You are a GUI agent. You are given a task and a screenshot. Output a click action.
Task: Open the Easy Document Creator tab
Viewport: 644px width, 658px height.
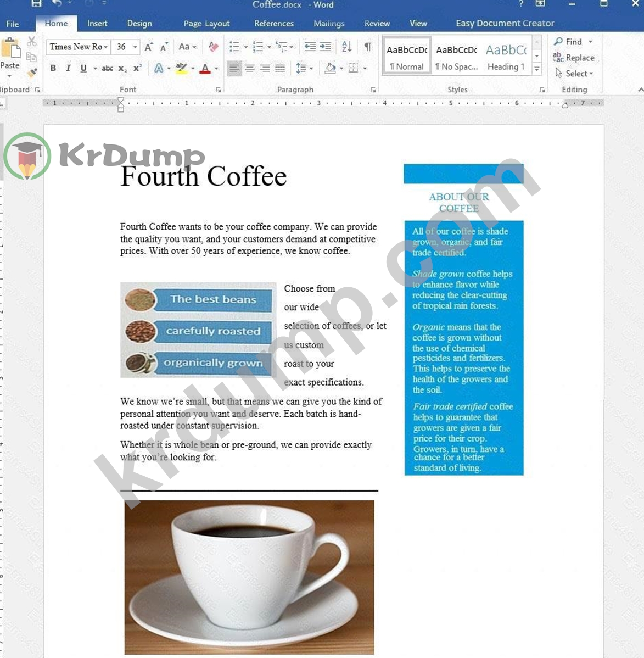click(x=505, y=24)
